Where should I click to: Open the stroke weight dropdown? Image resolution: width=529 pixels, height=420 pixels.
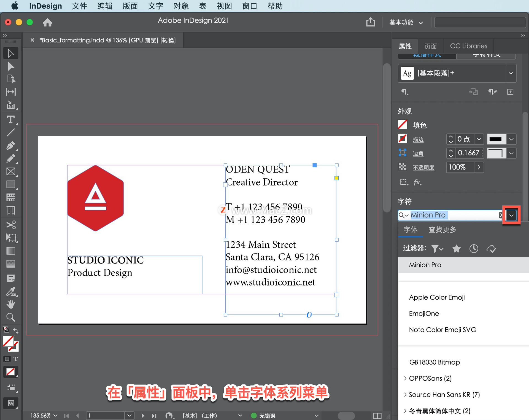click(479, 139)
